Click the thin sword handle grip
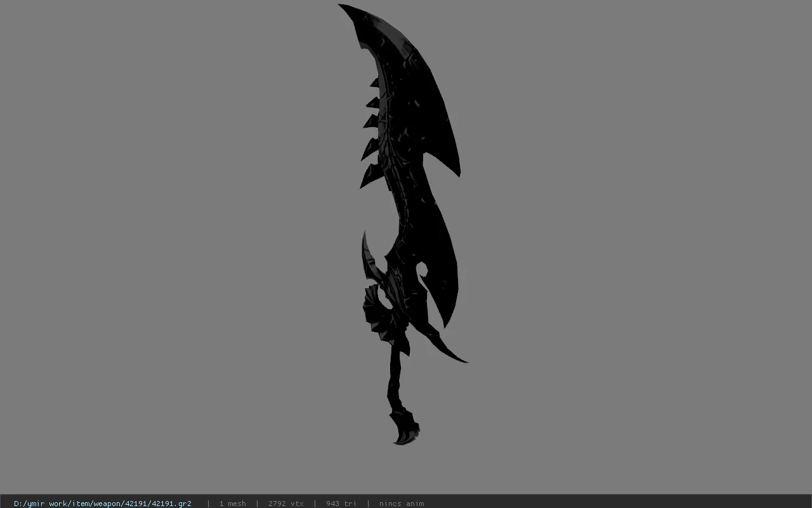 pyautogui.click(x=397, y=381)
